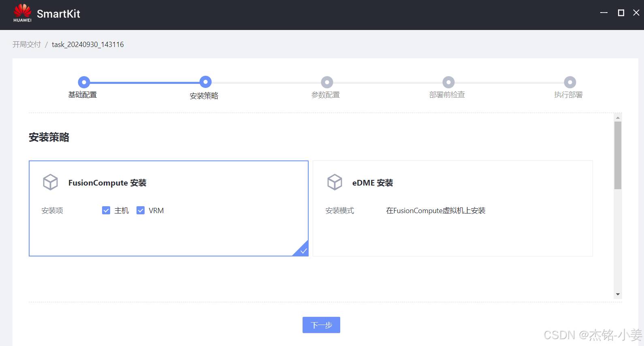Minimize the SmartKit window
The image size is (644, 346).
(604, 13)
